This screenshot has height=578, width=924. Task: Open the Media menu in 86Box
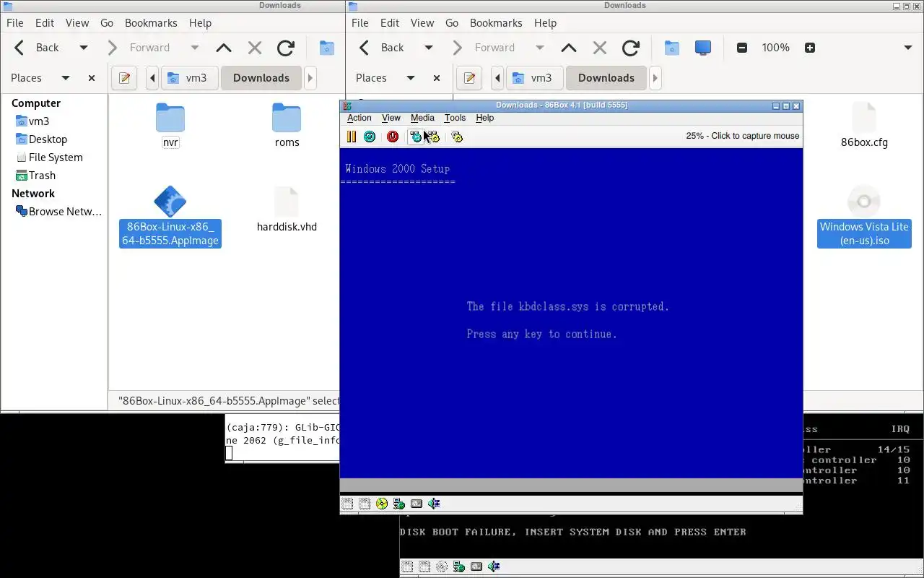click(x=422, y=118)
